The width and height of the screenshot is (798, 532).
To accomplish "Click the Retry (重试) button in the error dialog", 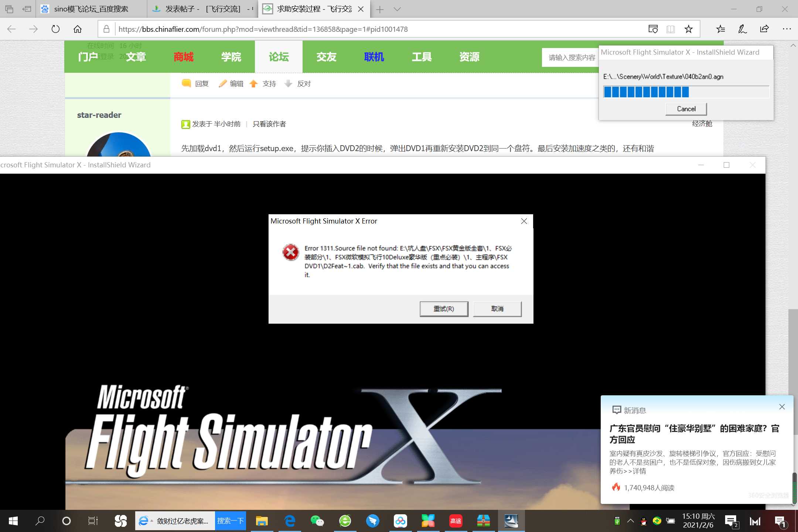I will (x=444, y=309).
